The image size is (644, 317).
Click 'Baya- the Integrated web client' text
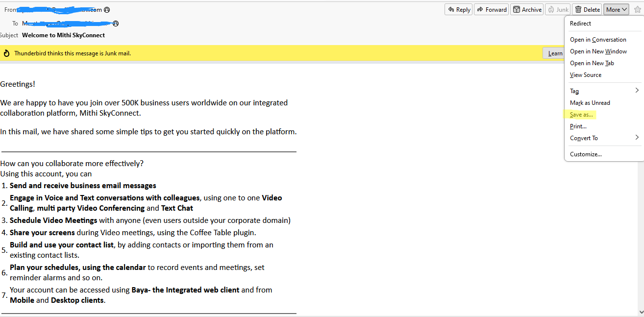(186, 290)
